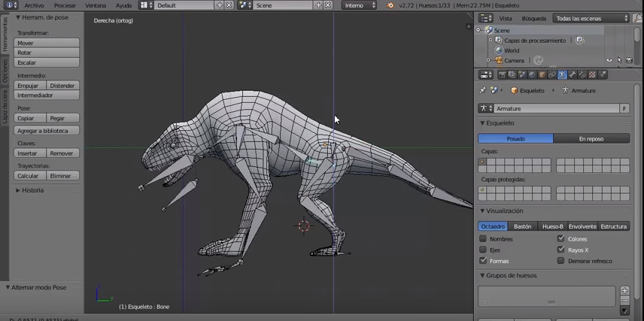
Task: Click the Armature name input field
Action: pyautogui.click(x=555, y=108)
